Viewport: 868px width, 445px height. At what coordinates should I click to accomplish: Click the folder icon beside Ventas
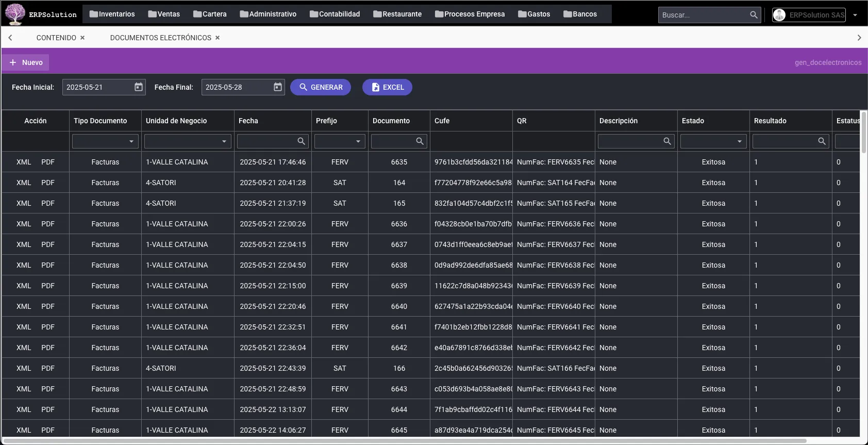pos(152,14)
